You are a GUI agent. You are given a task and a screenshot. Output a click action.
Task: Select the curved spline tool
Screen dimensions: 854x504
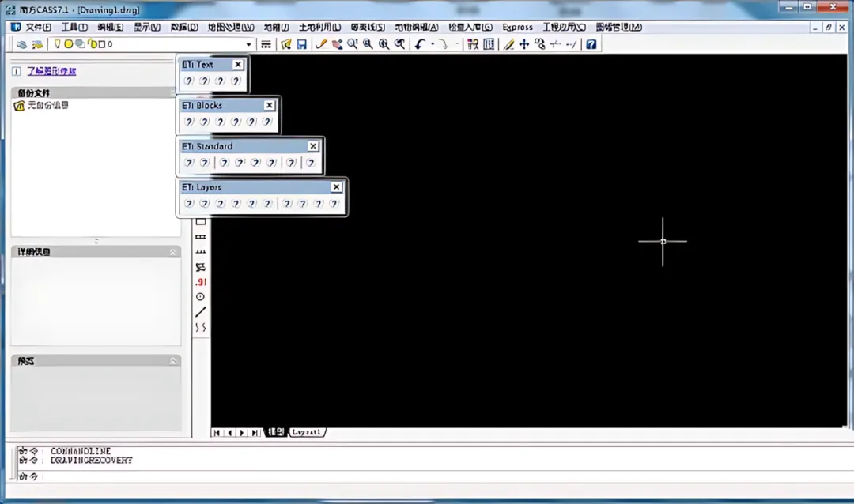(x=200, y=327)
